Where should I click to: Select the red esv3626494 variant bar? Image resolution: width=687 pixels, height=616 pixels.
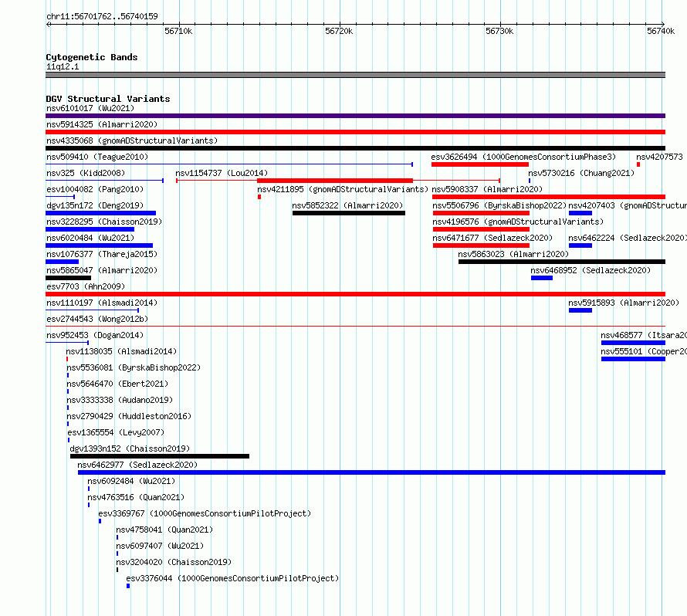click(480, 164)
